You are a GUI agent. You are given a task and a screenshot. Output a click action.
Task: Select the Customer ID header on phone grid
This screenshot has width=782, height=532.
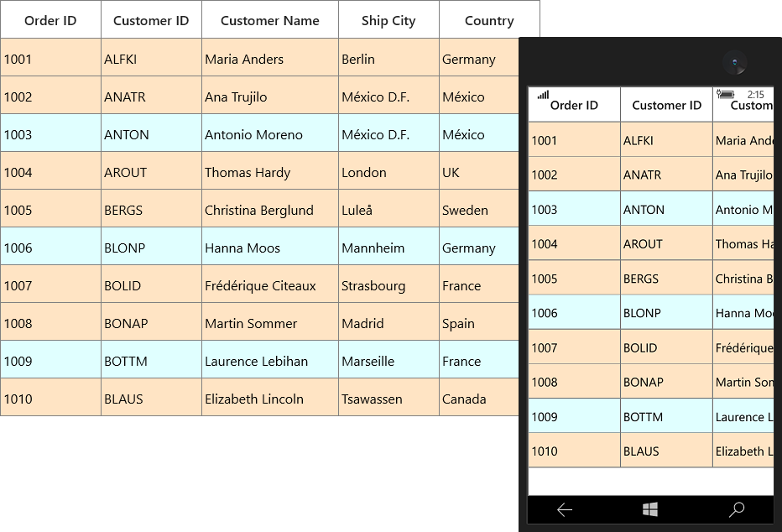(666, 105)
